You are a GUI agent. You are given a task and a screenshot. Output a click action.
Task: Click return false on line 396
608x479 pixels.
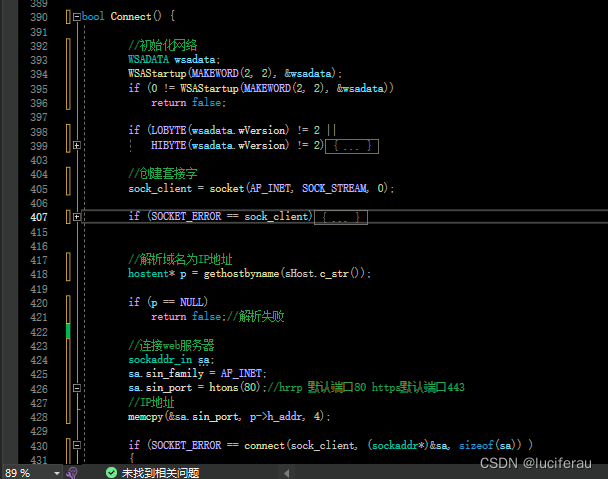[186, 102]
